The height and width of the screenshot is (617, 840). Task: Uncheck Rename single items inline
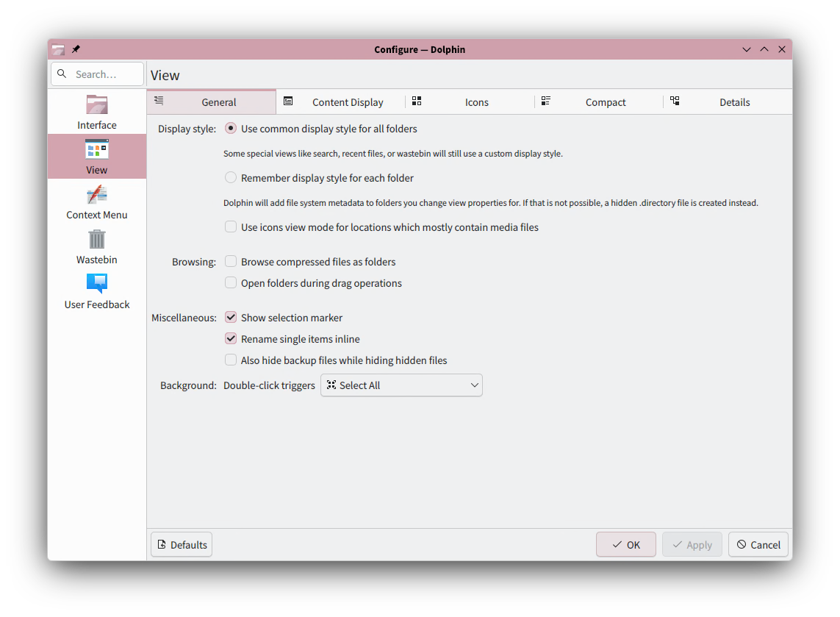pos(231,339)
